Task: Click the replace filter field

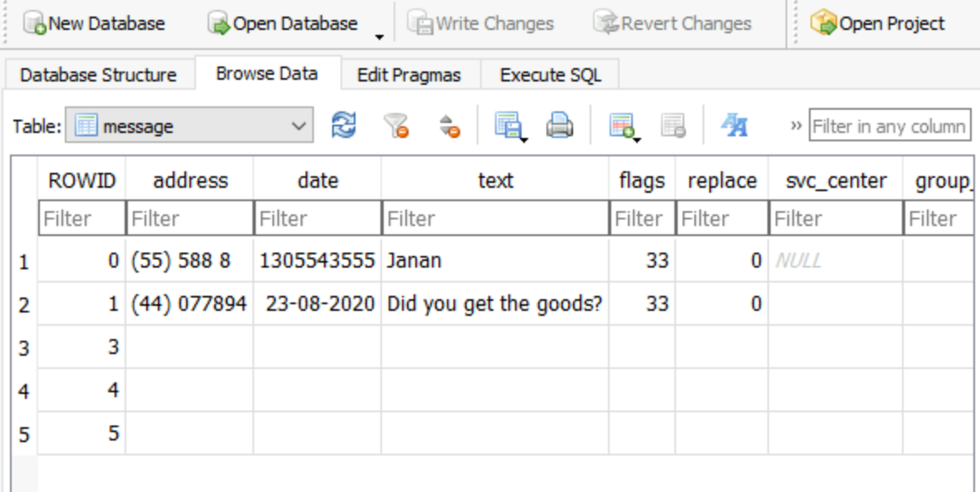Action: 722,219
